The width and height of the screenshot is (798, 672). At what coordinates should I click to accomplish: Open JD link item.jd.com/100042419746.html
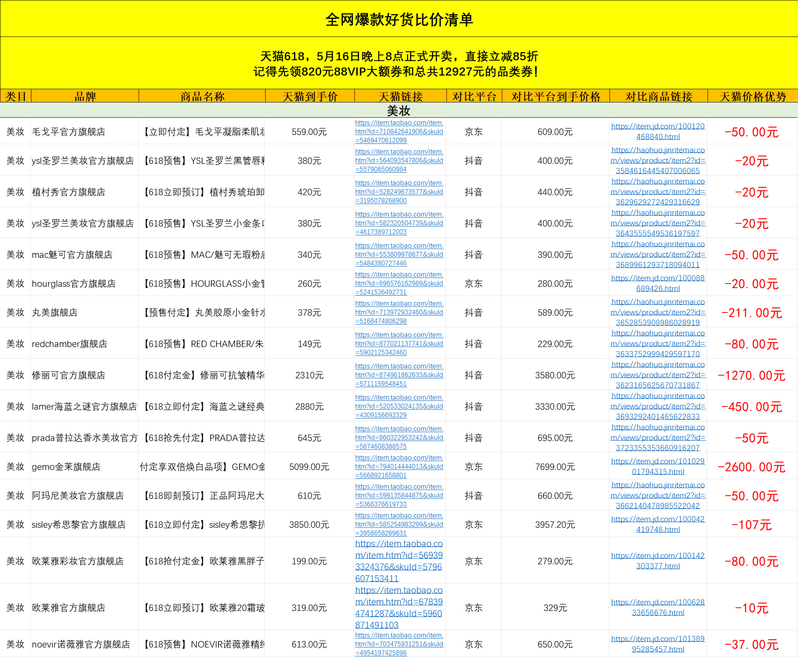coord(658,524)
